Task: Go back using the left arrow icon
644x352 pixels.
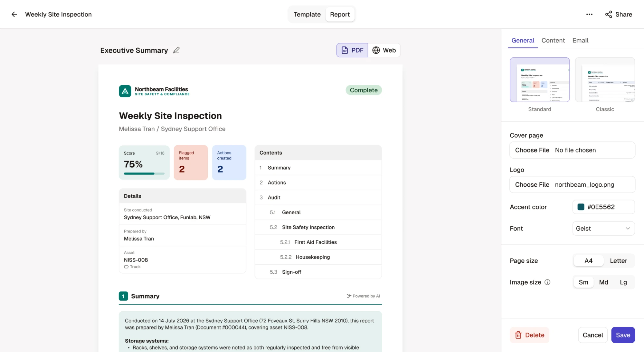Action: click(14, 14)
